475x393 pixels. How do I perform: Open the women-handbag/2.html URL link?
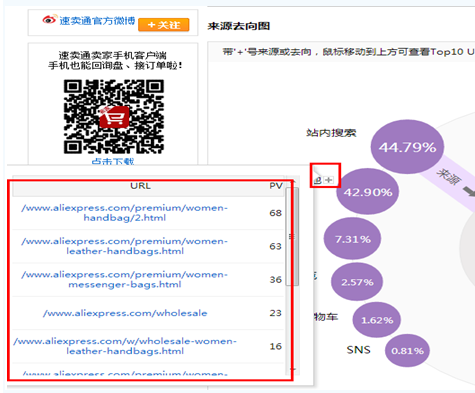(124, 213)
